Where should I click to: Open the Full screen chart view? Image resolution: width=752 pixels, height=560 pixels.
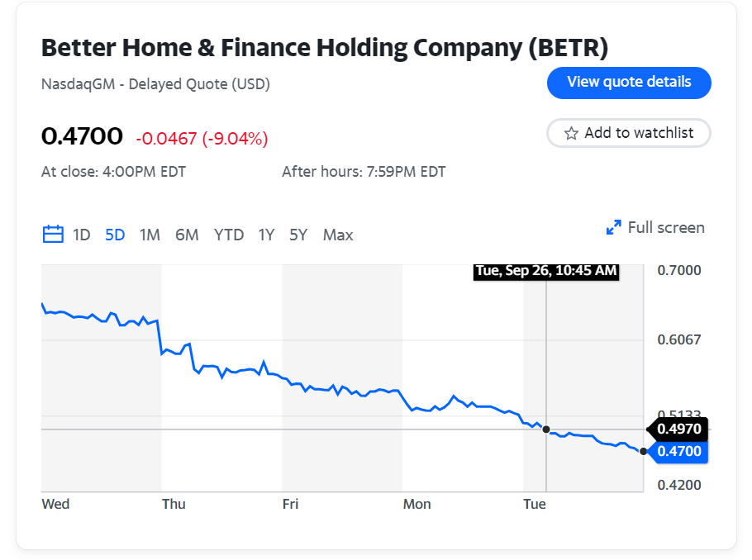tap(665, 227)
